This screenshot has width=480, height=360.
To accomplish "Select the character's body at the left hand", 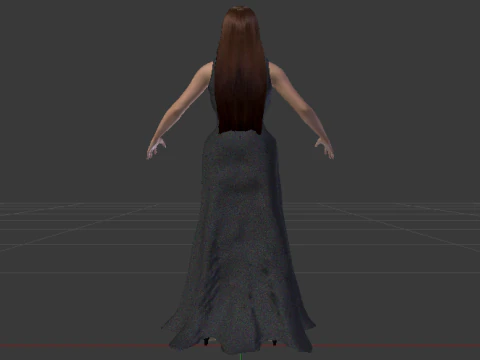I will click(155, 148).
